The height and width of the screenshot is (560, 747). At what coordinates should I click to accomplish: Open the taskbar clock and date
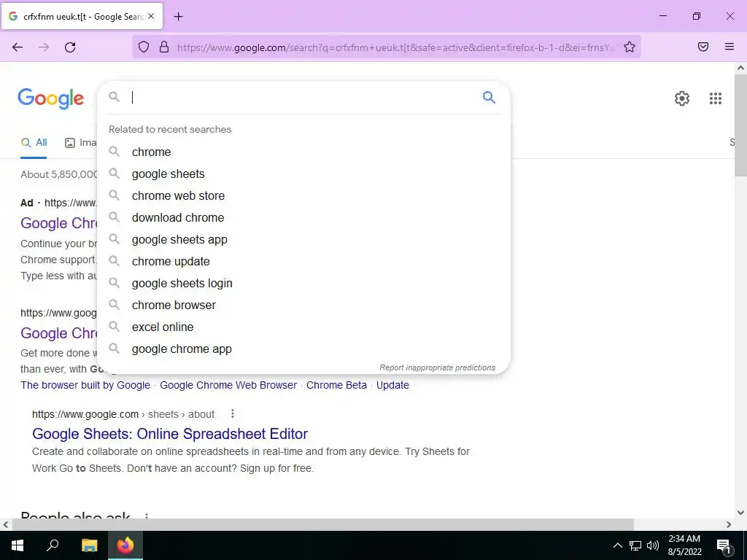(684, 545)
